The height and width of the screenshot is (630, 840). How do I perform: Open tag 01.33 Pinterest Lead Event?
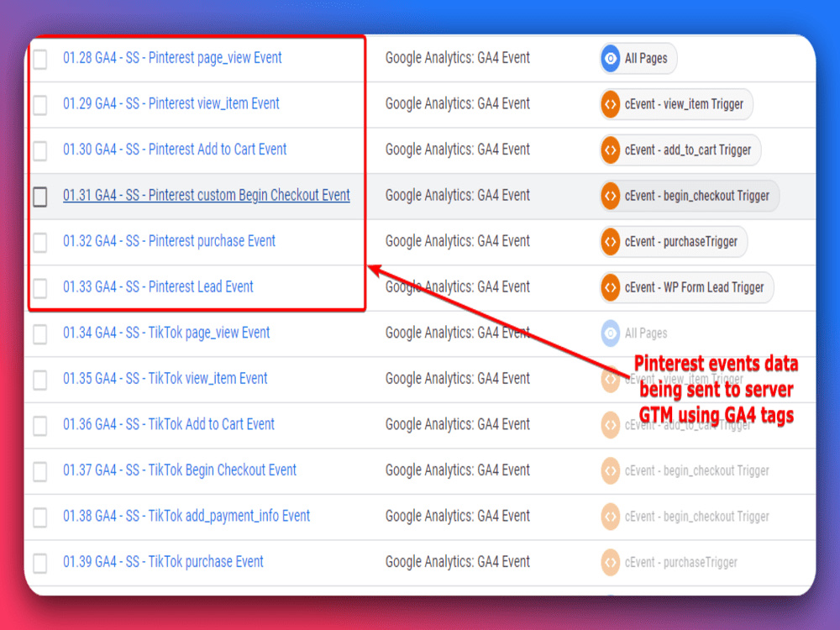[x=158, y=286]
